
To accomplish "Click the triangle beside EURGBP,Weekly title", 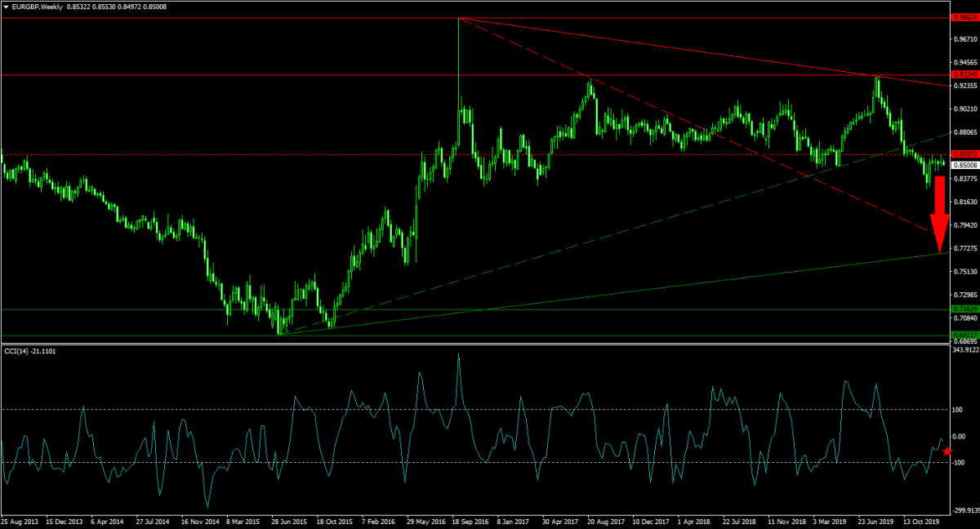I will coord(7,7).
